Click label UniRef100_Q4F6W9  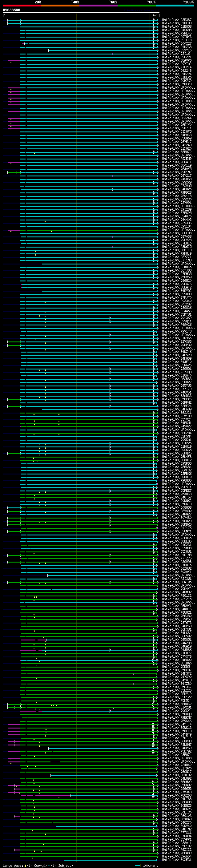click(x=176, y=409)
